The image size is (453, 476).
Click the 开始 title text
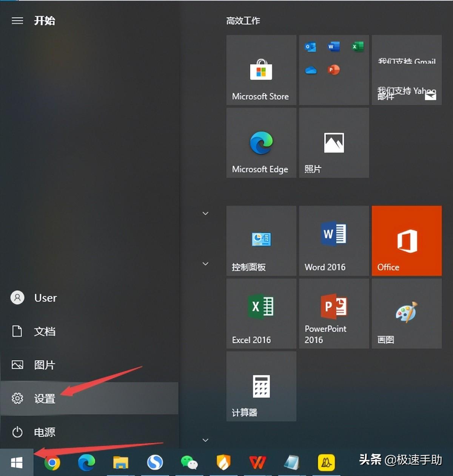pyautogui.click(x=45, y=20)
